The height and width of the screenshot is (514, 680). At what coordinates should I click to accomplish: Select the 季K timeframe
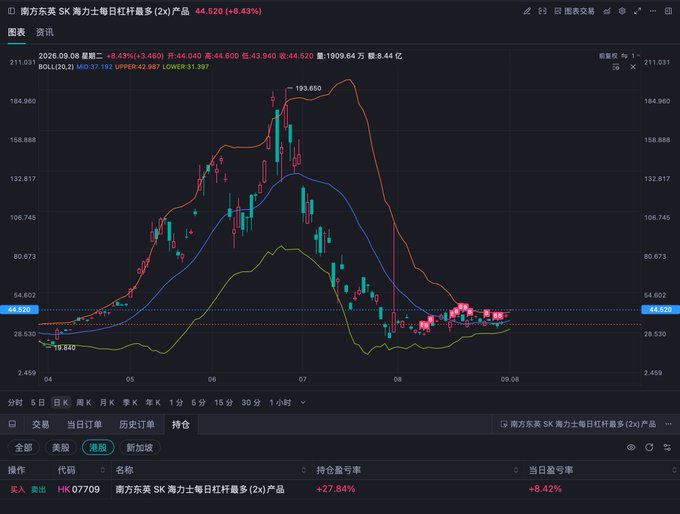[x=130, y=403]
